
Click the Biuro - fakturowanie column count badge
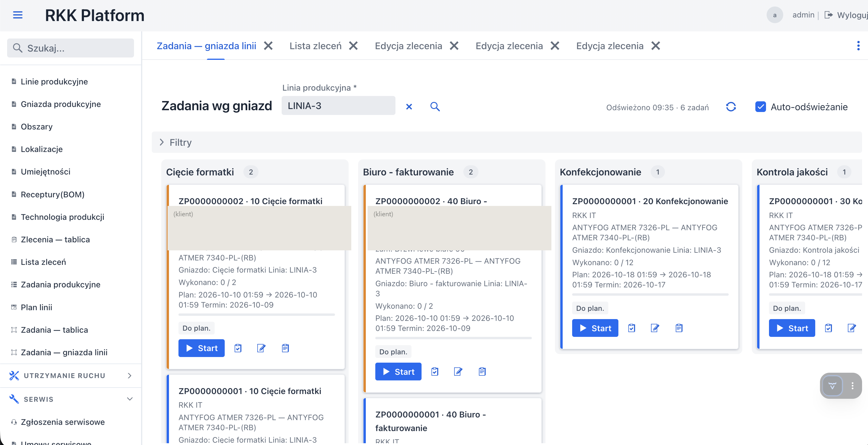470,172
